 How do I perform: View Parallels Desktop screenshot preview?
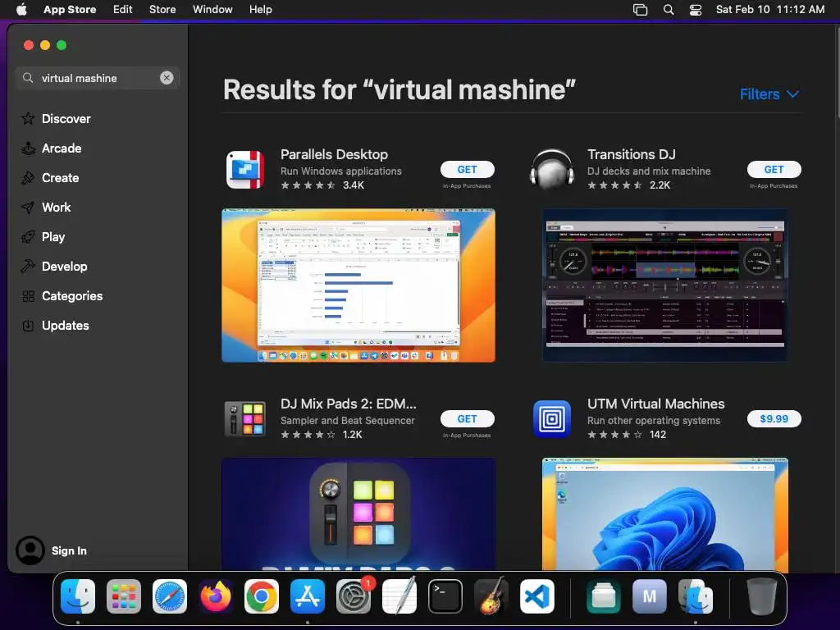click(x=358, y=285)
